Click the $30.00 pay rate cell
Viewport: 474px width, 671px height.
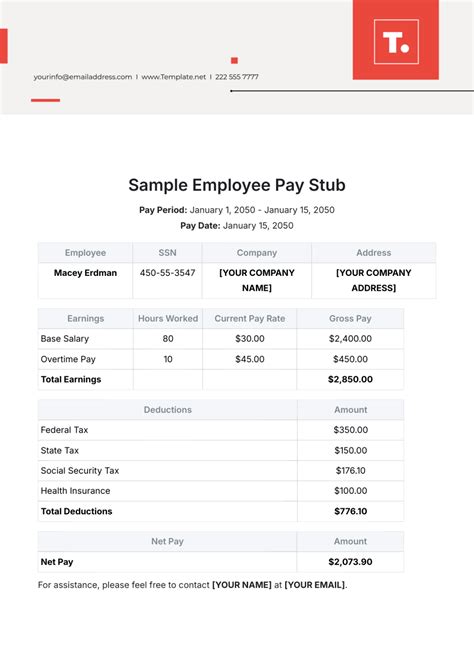249,339
